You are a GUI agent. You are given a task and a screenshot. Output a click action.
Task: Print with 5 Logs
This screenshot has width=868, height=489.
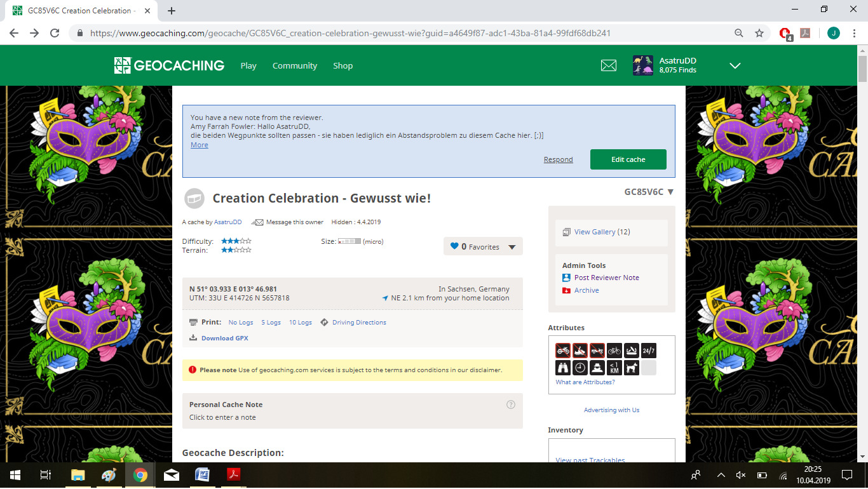pos(271,323)
